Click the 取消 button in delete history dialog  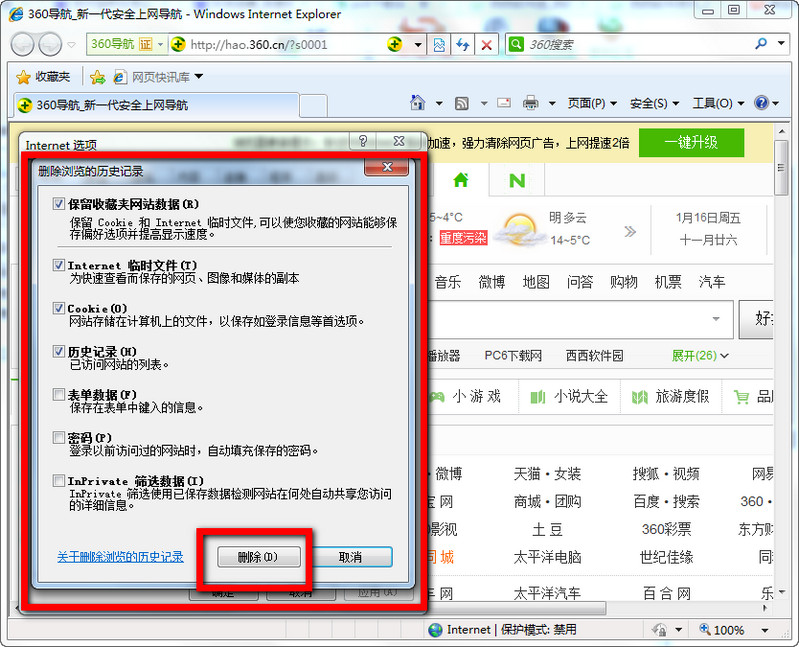point(350,557)
